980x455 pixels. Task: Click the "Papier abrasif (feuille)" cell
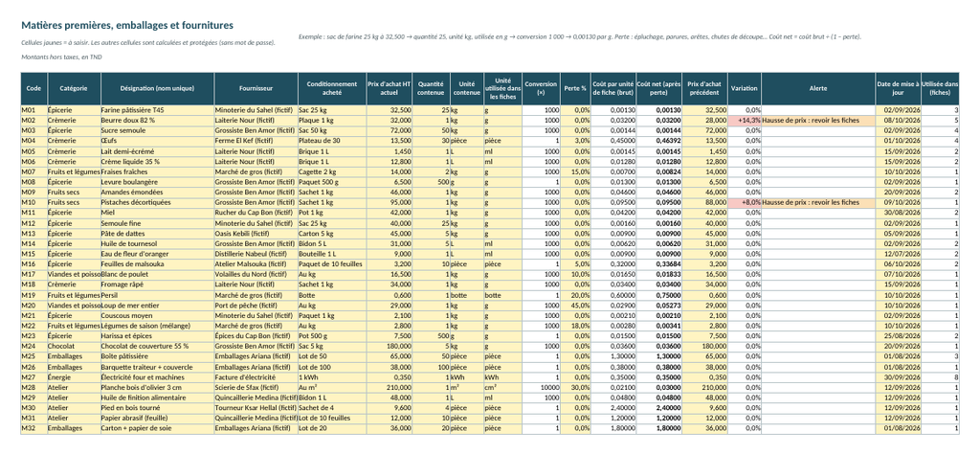(158, 418)
